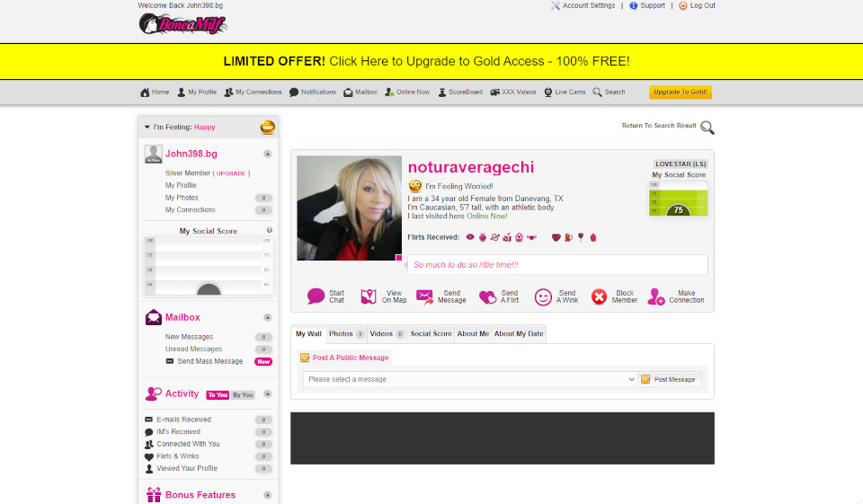Viewport: 863px width, 504px height.
Task: Switch Activity view to To You
Action: pos(218,395)
